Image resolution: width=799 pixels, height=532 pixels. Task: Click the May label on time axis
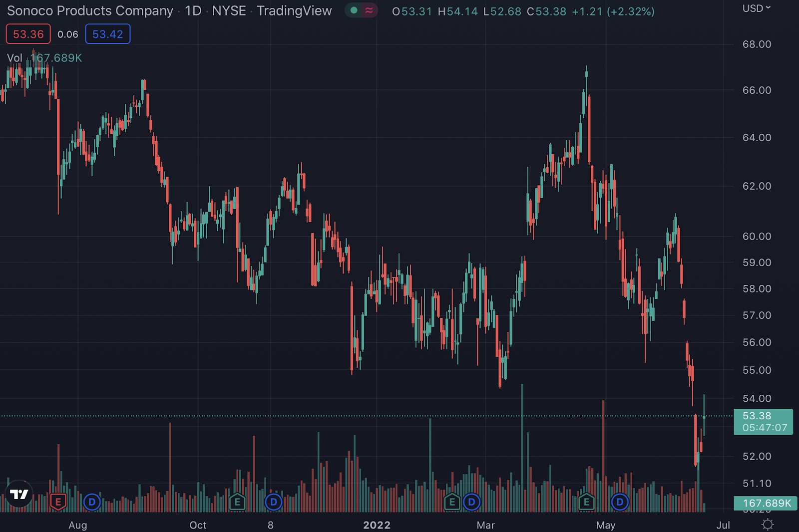point(606,525)
